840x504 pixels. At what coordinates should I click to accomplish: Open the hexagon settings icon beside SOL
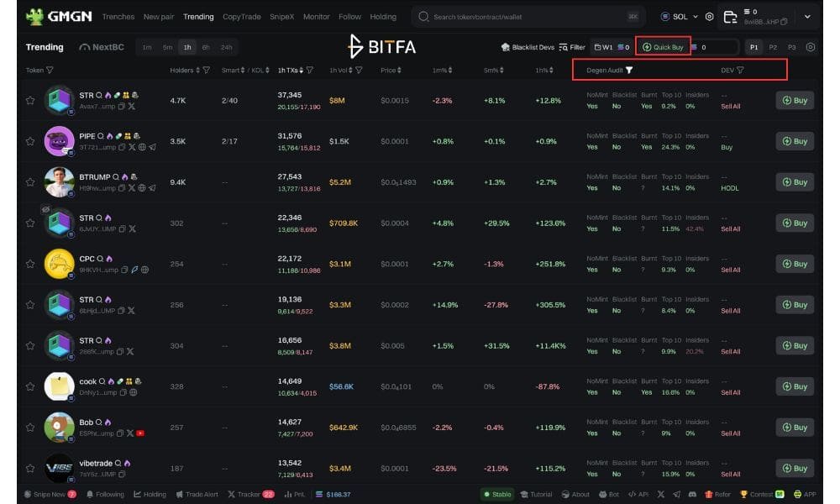tap(709, 17)
